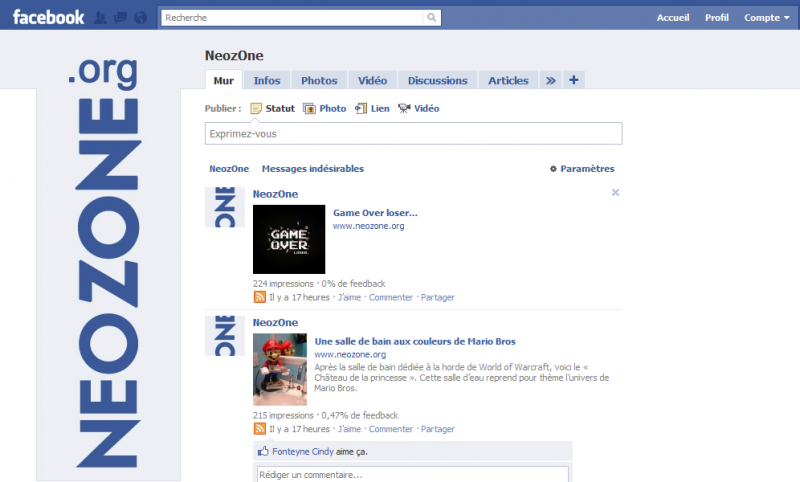Open the messages icon in header
800x482 pixels.
[x=120, y=18]
